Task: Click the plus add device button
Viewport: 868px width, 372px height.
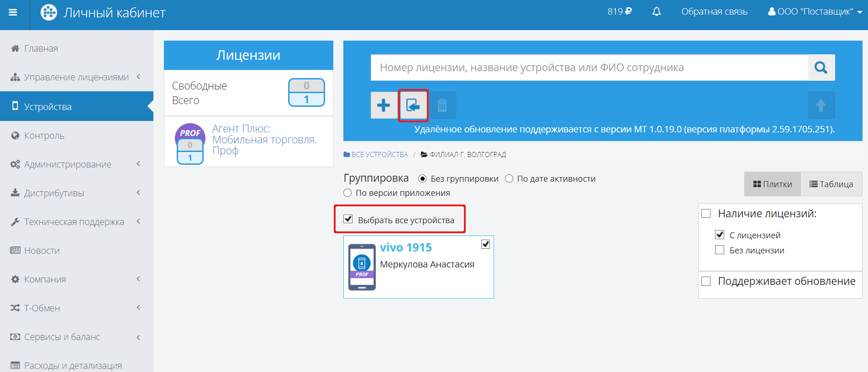Action: tap(384, 105)
